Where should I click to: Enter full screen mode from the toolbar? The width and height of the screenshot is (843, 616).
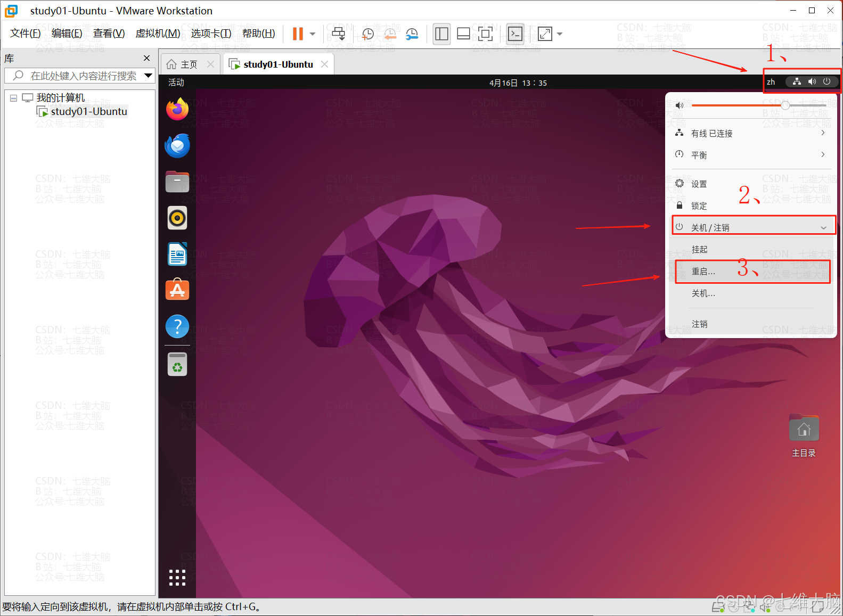tap(485, 34)
